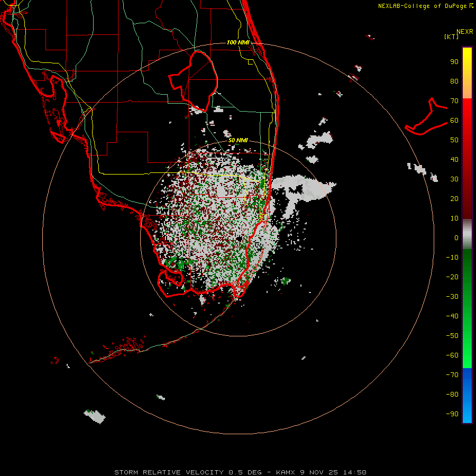Click the red Bahamas island outline at right edge

coord(426,116)
